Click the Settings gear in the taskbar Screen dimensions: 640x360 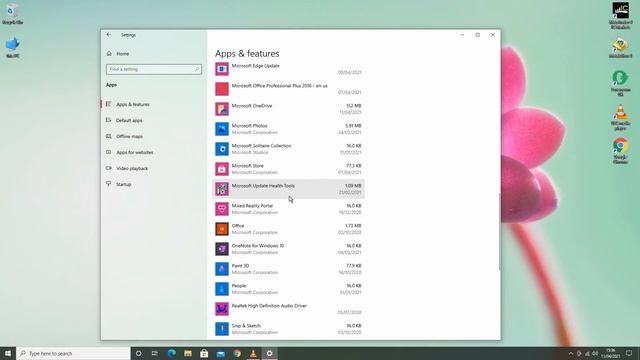269,353
